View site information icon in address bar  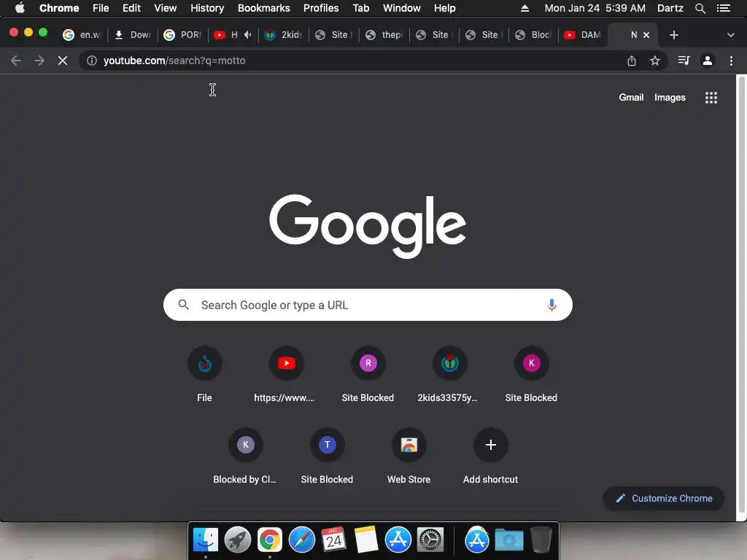click(91, 61)
